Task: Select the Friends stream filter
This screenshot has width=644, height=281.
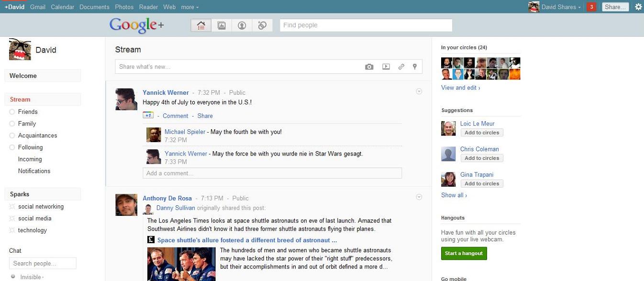Action: click(27, 112)
